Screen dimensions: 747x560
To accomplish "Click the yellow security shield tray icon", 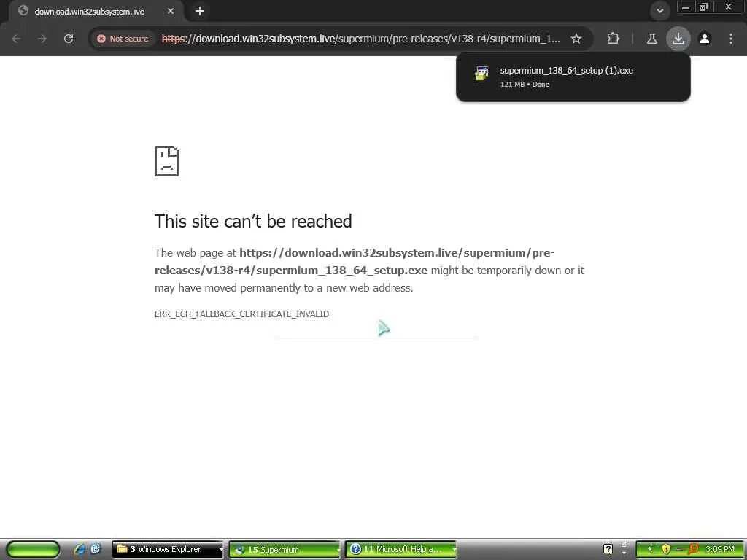I will tap(666, 550).
